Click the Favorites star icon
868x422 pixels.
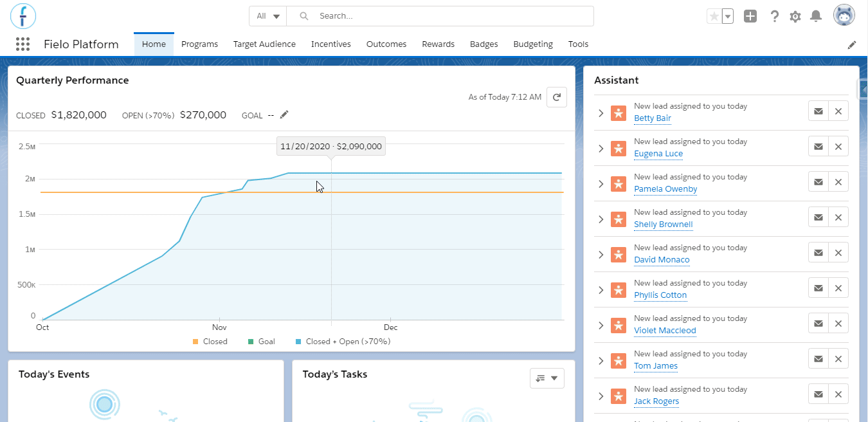(714, 16)
